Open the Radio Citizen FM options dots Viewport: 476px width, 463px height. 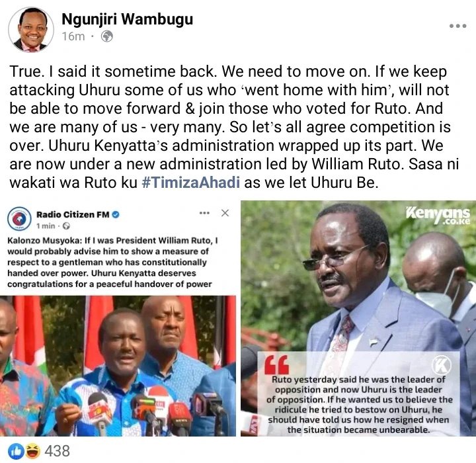tap(204, 213)
